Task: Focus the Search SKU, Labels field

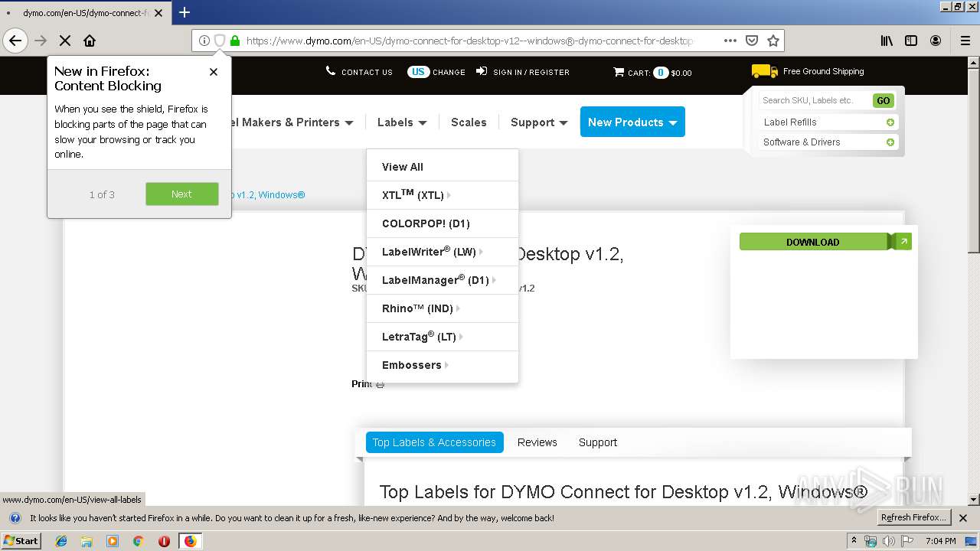Action: coord(815,100)
